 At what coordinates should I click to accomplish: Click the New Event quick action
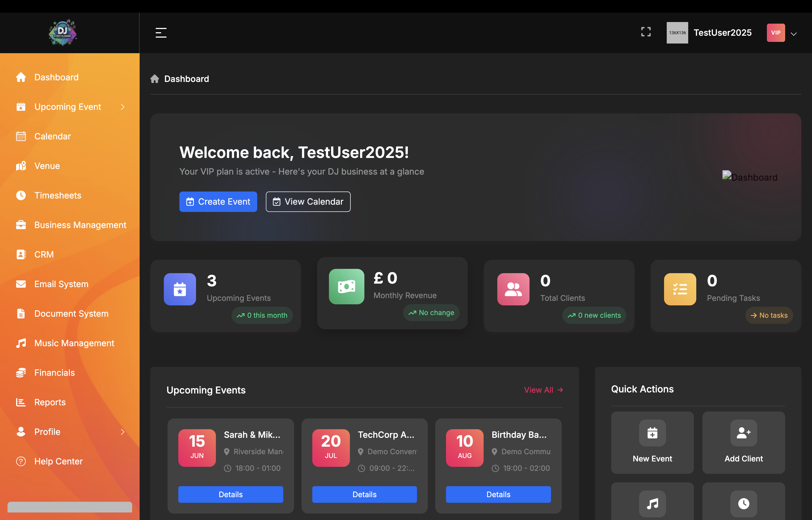(x=653, y=443)
